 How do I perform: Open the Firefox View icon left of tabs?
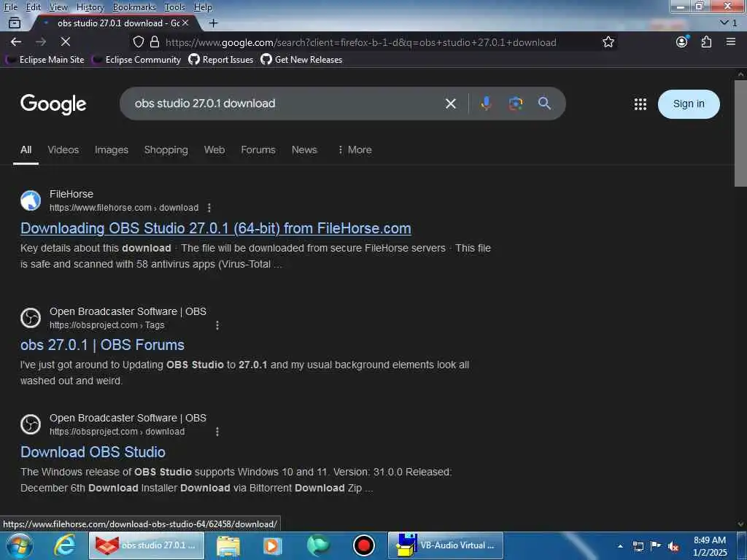(x=15, y=23)
